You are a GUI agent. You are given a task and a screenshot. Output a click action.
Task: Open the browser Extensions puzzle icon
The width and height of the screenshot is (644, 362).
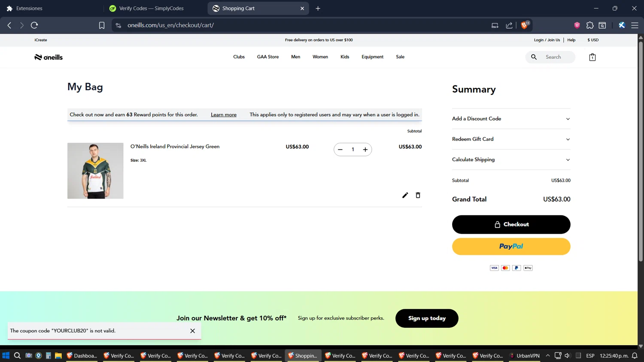click(590, 25)
